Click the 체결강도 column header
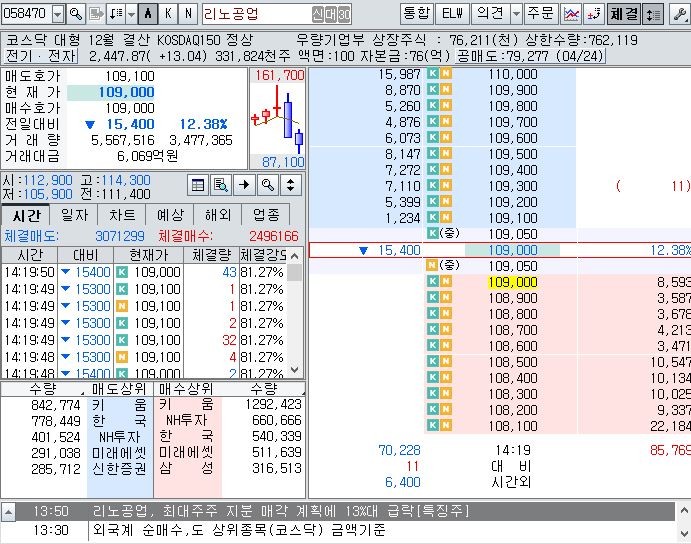Image resolution: width=691 pixels, height=544 pixels. click(x=263, y=255)
